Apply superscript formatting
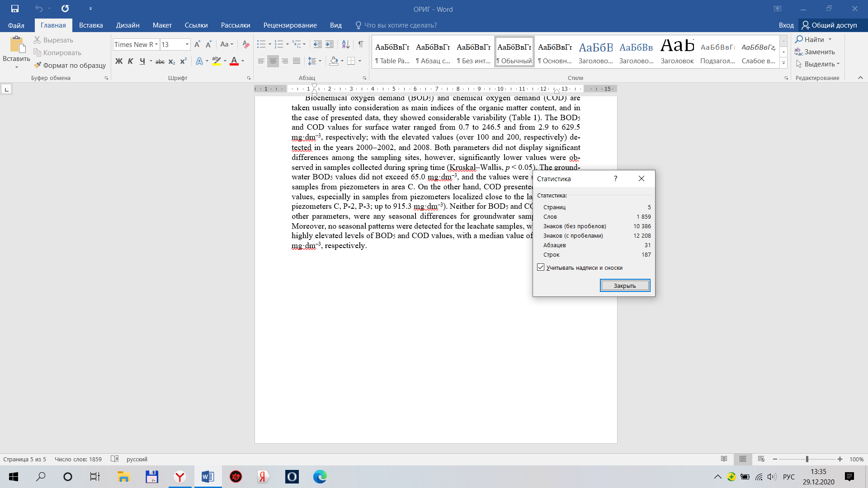Viewport: 868px width, 488px height. point(183,61)
